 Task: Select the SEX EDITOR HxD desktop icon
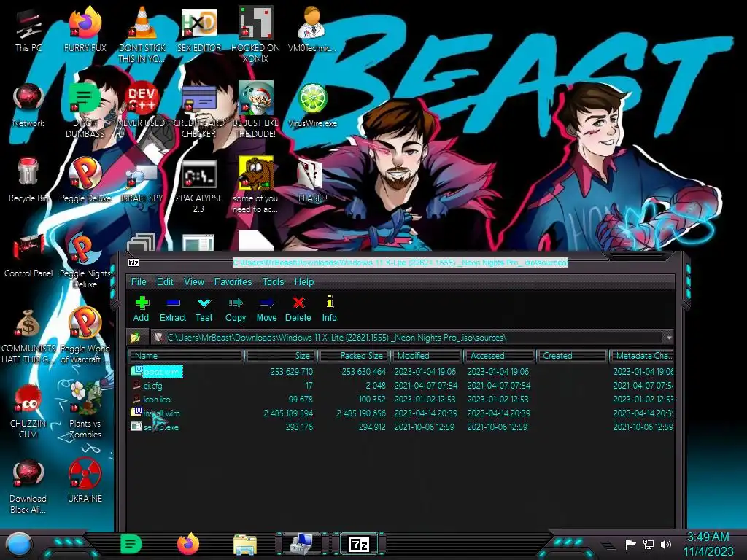pos(198,29)
